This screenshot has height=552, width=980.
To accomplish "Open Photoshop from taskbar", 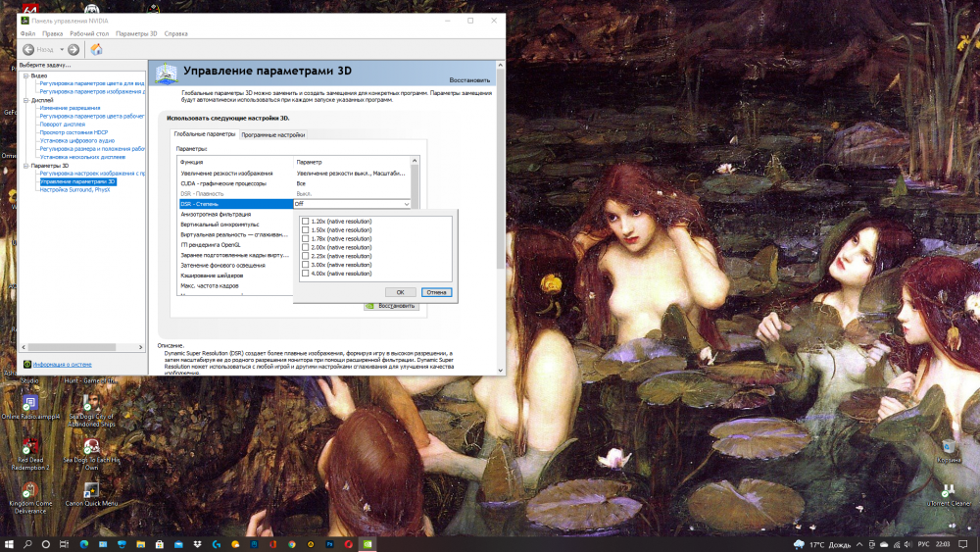I will coord(329,544).
